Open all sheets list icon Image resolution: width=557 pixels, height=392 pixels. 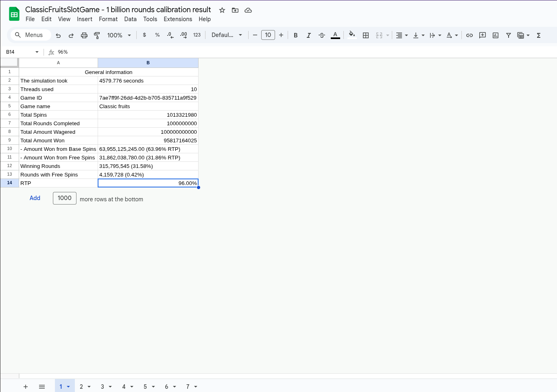click(42, 387)
